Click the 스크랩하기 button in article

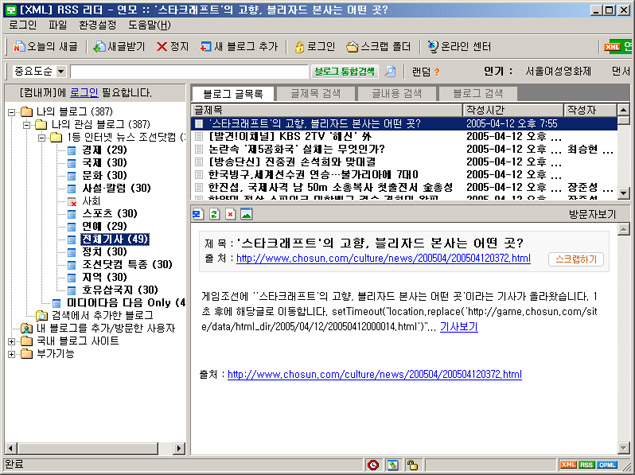click(x=575, y=259)
